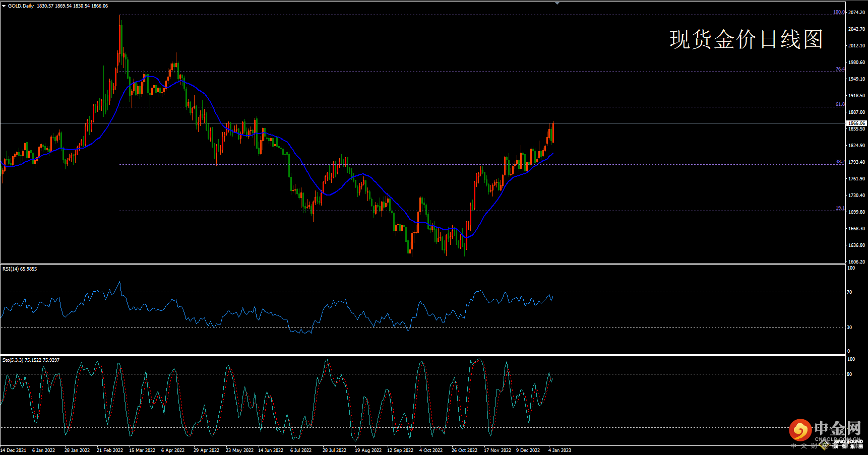This screenshot has width=868, height=455.
Task: Click the 现货金价日线图 chart title text
Action: pos(746,39)
